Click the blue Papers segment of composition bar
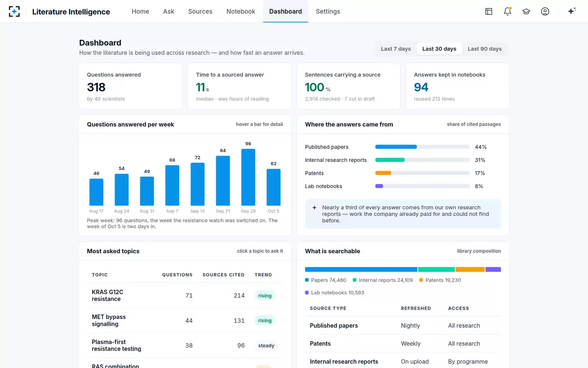588x368 pixels. click(x=361, y=269)
